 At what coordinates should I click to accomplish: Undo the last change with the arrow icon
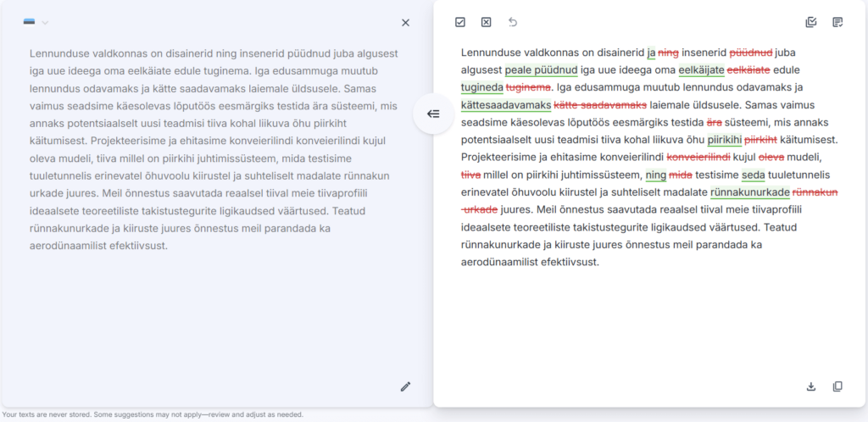coord(512,22)
